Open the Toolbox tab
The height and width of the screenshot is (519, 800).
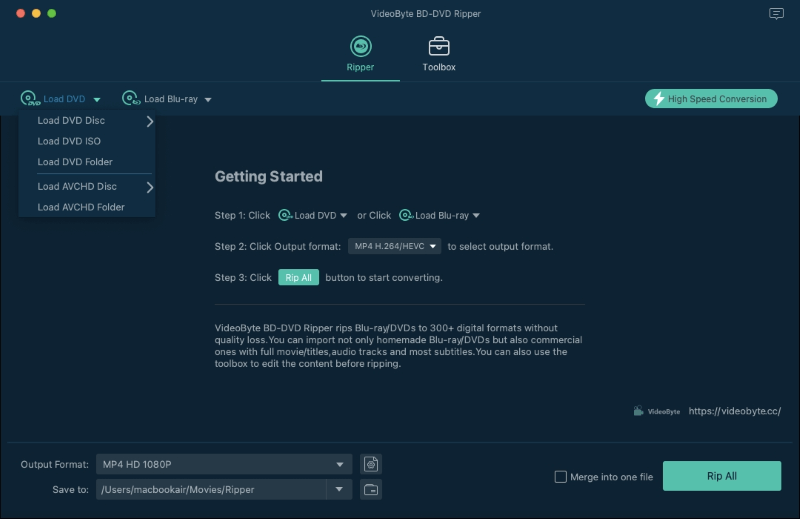tap(439, 54)
